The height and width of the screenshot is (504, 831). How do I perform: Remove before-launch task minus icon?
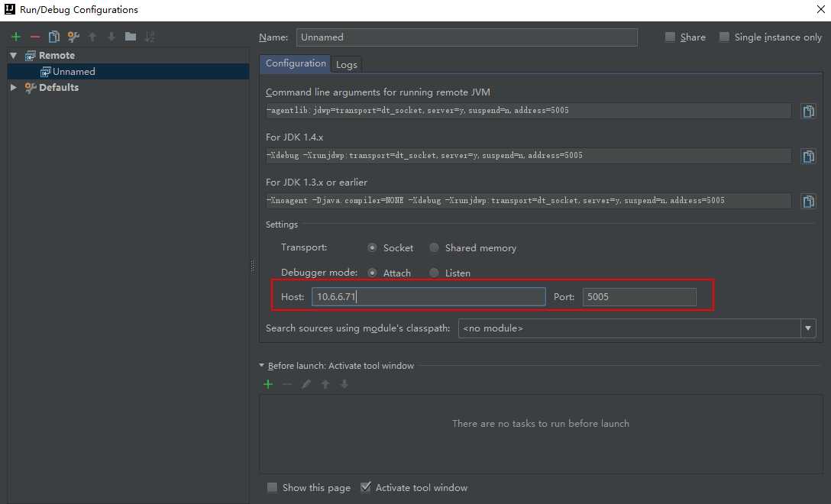tap(287, 384)
